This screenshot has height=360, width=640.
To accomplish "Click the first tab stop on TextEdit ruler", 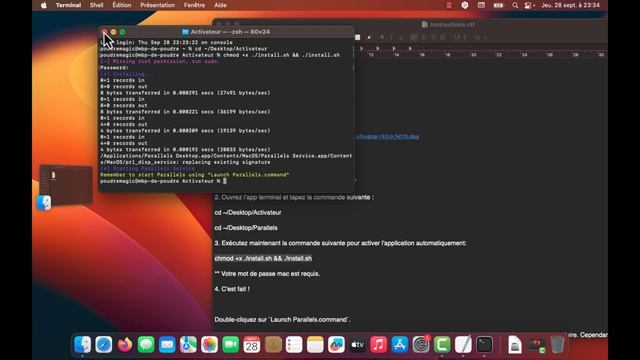I will [x=361, y=49].
